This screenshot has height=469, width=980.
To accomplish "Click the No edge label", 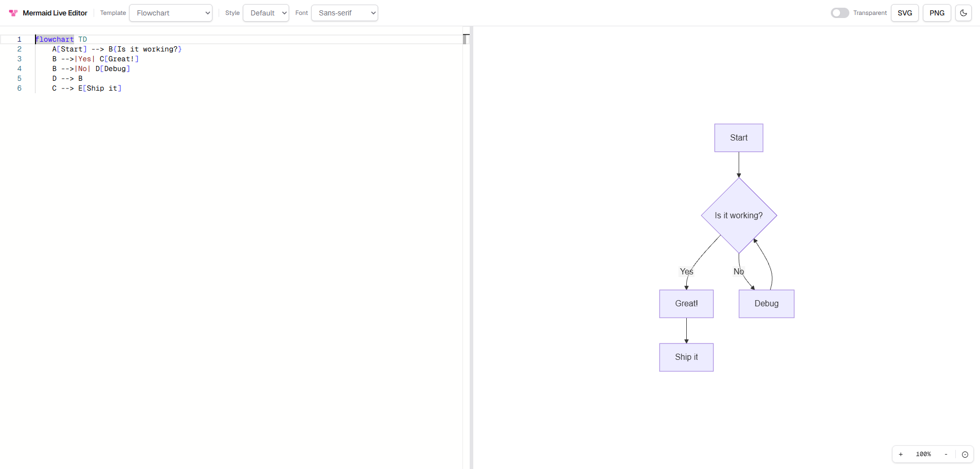I will click(739, 271).
